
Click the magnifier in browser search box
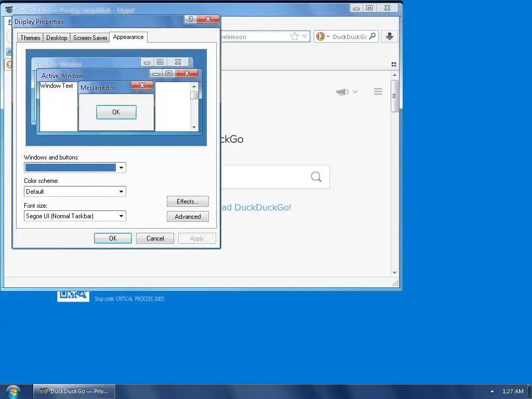coord(373,36)
